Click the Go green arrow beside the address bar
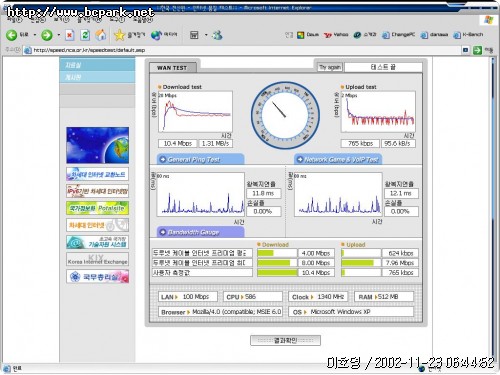This screenshot has height=375, width=500. click(x=477, y=50)
